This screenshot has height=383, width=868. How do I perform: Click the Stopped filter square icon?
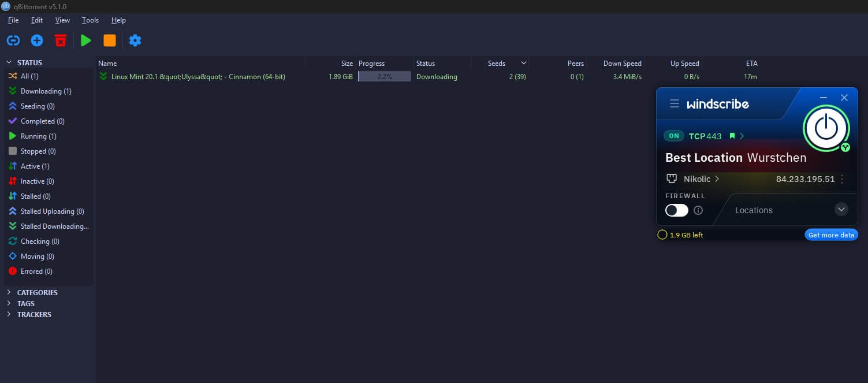pos(13,151)
